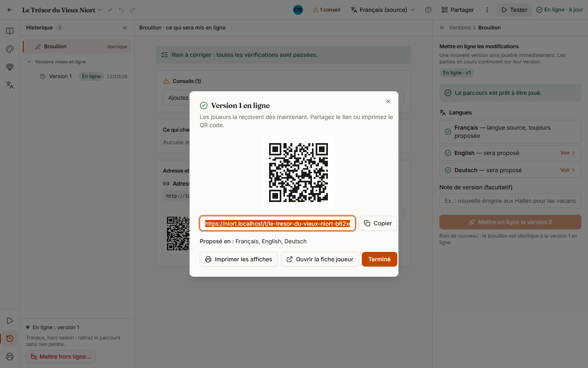Click the Note de version text field
Screen dimensions: 588x368
click(x=510, y=201)
